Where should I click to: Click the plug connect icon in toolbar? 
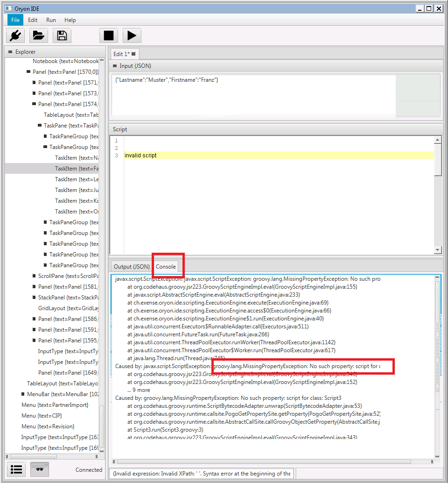point(15,36)
